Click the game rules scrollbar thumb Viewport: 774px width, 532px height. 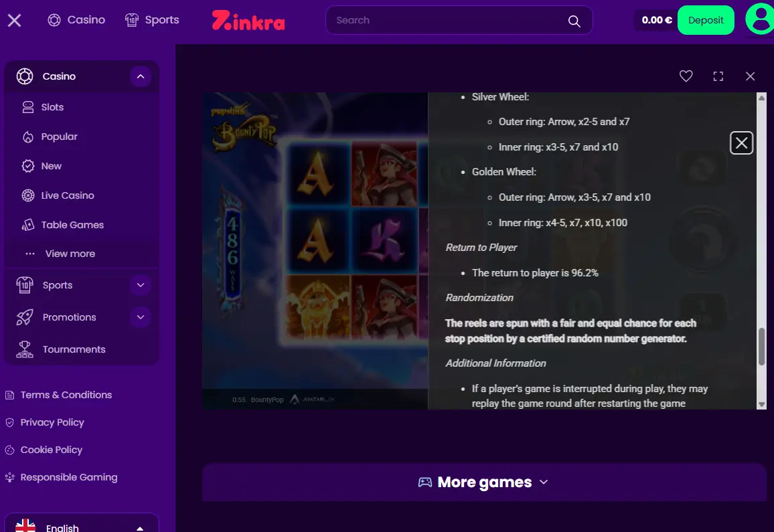click(x=761, y=347)
